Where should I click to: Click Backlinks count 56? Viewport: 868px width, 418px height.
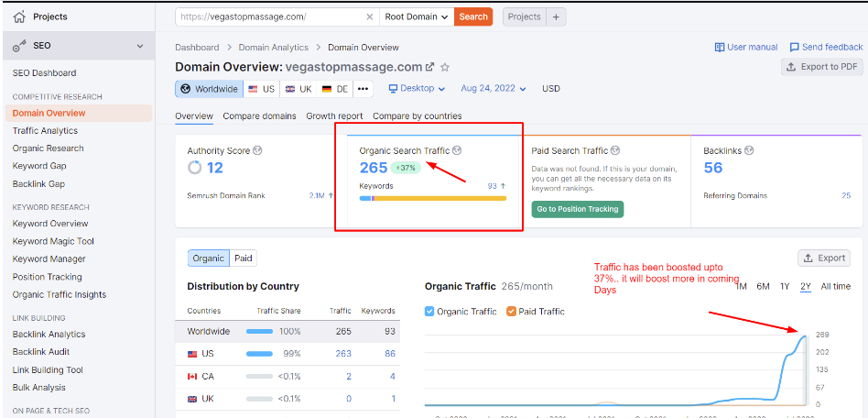point(713,168)
